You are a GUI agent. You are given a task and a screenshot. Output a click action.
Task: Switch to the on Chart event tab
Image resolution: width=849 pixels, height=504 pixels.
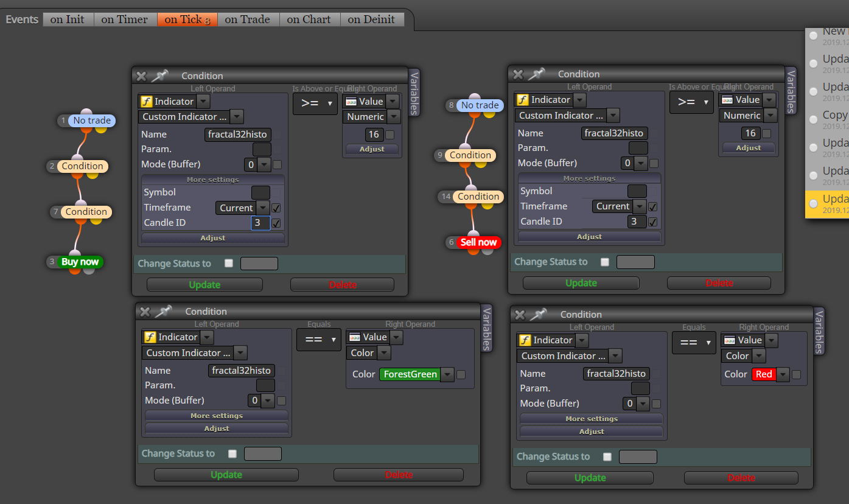(309, 19)
